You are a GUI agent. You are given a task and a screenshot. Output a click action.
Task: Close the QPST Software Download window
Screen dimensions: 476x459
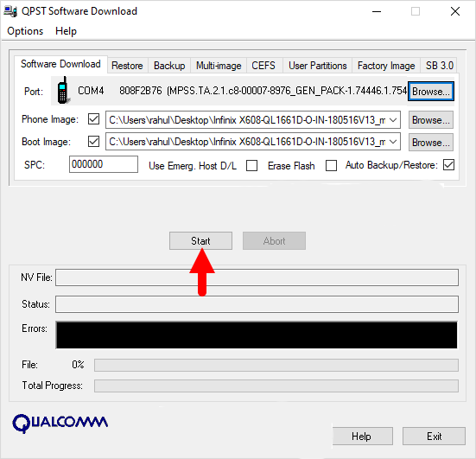[455, 11]
